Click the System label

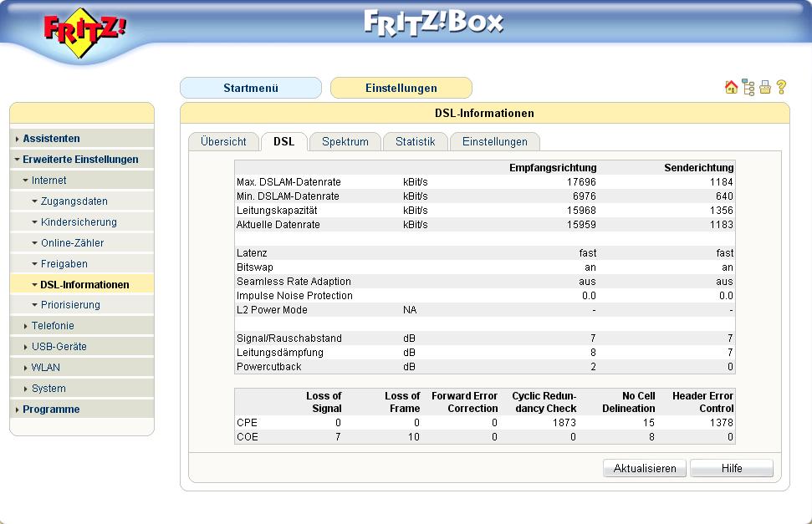49,389
